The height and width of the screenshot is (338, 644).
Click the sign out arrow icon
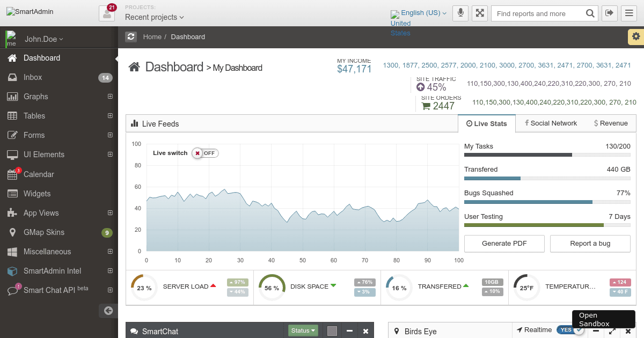[x=609, y=13]
